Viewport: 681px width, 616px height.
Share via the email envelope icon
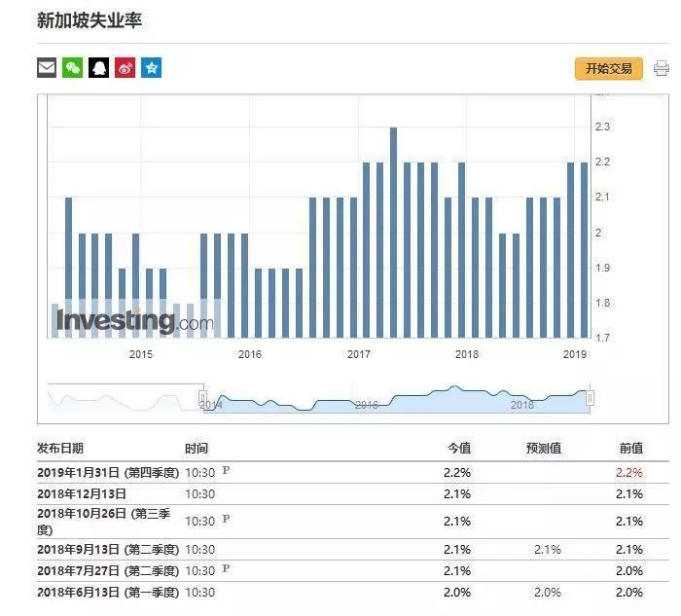[47, 68]
